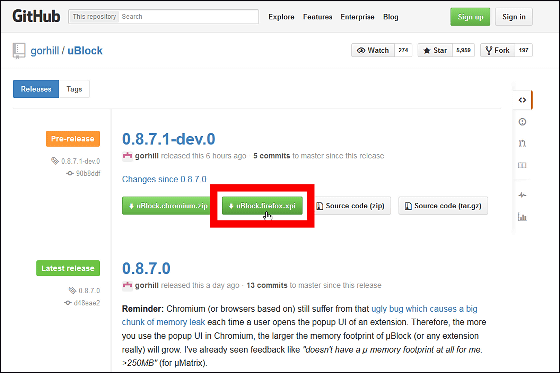Open the 5 commits link

(272, 156)
